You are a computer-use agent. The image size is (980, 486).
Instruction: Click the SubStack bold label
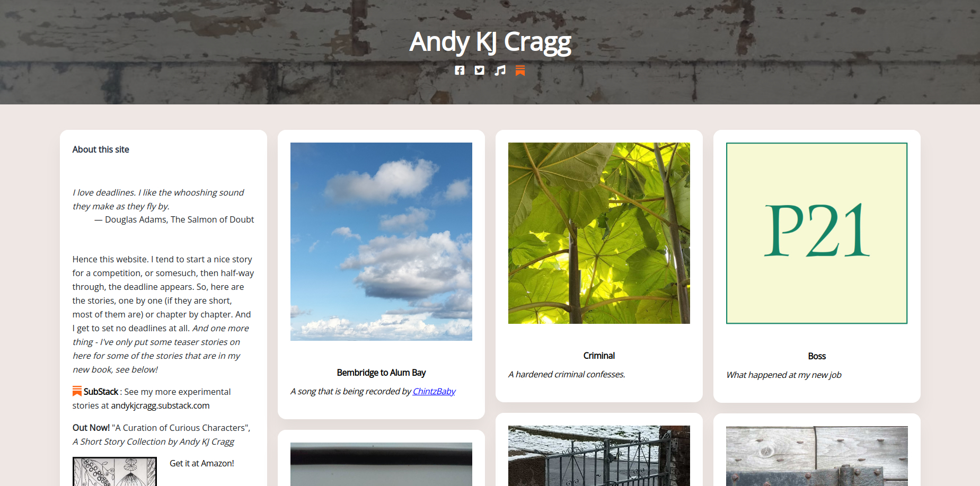pyautogui.click(x=101, y=392)
